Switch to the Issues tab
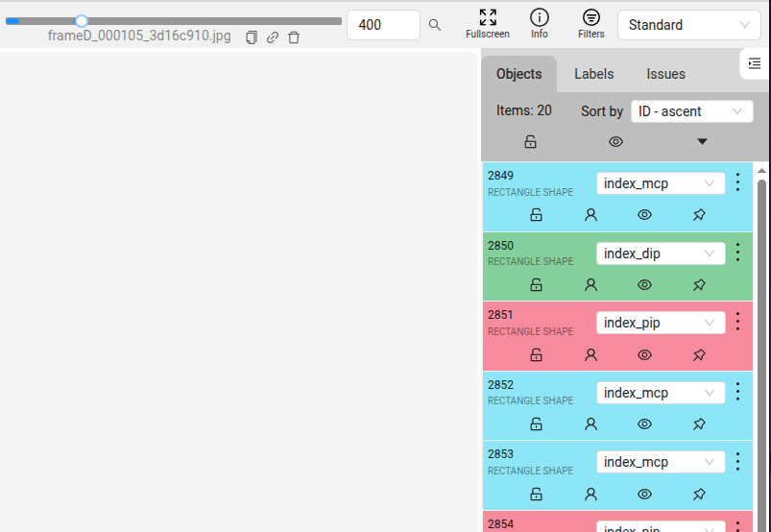The width and height of the screenshot is (771, 532). coord(665,74)
